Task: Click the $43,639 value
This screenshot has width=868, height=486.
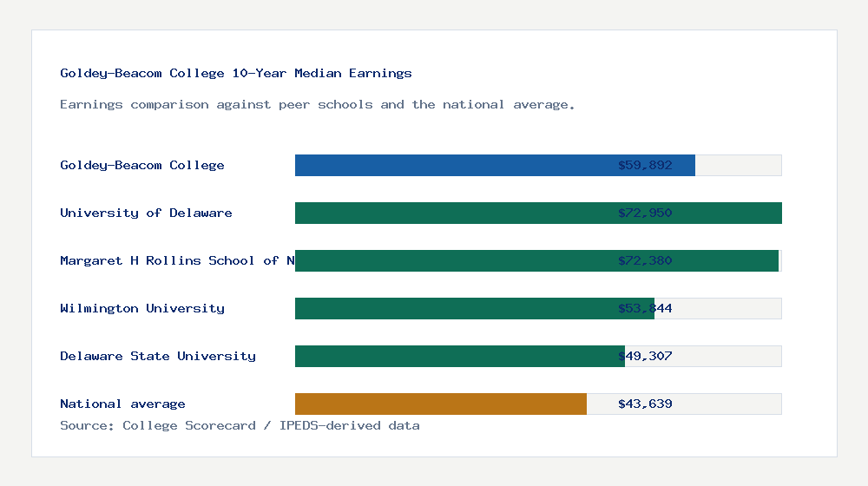Action: (x=645, y=404)
